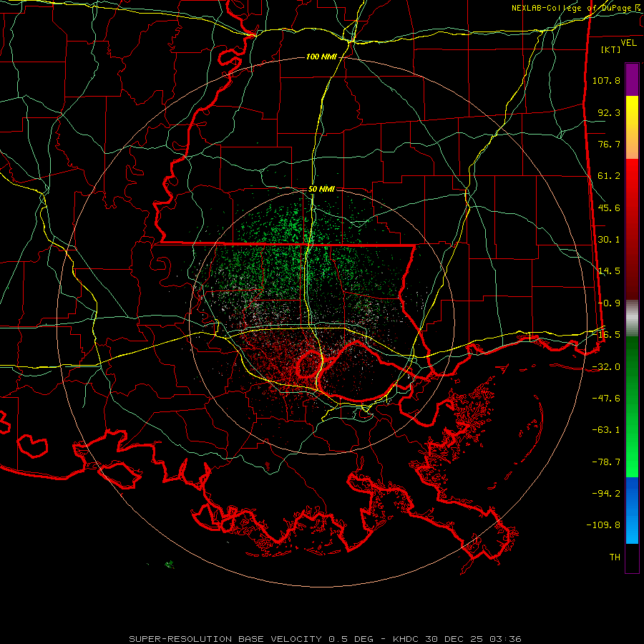Click the -63.1 velocity scale value

coord(606,430)
